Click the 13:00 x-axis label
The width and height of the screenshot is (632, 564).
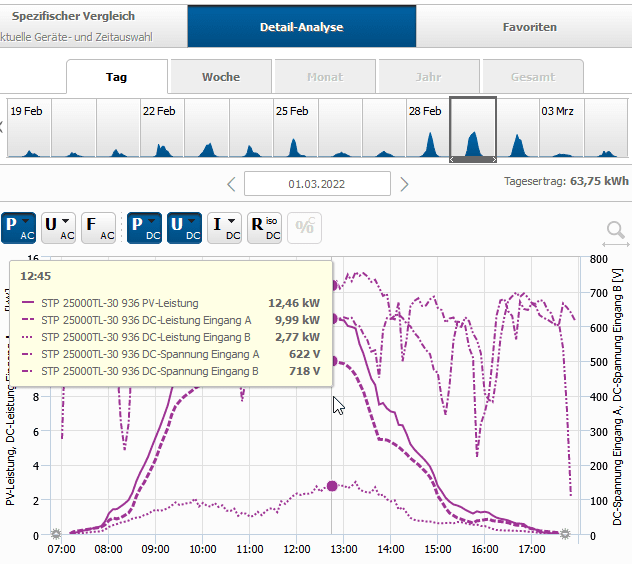(344, 549)
